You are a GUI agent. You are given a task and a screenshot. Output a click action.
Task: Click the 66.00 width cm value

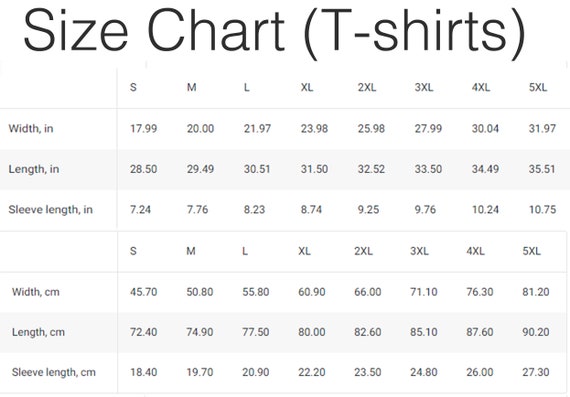[368, 292]
